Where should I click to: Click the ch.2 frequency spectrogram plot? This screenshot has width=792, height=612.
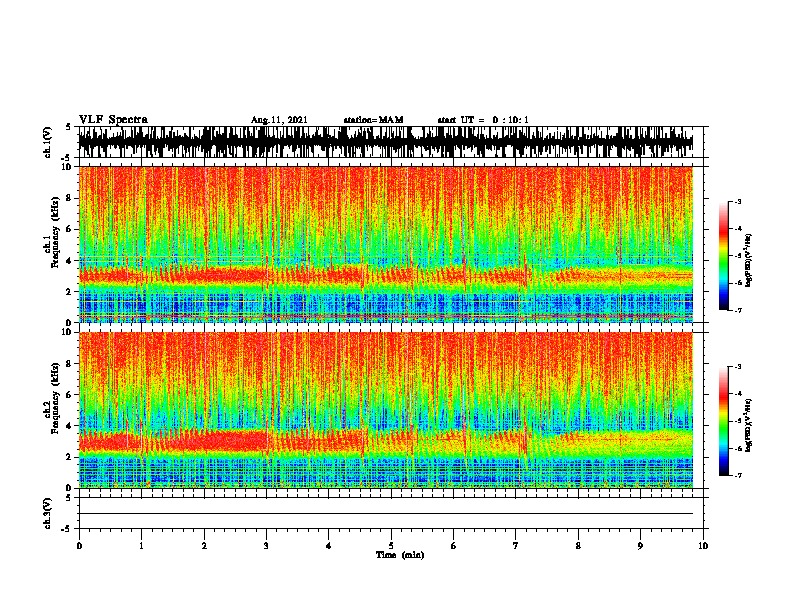[386, 410]
